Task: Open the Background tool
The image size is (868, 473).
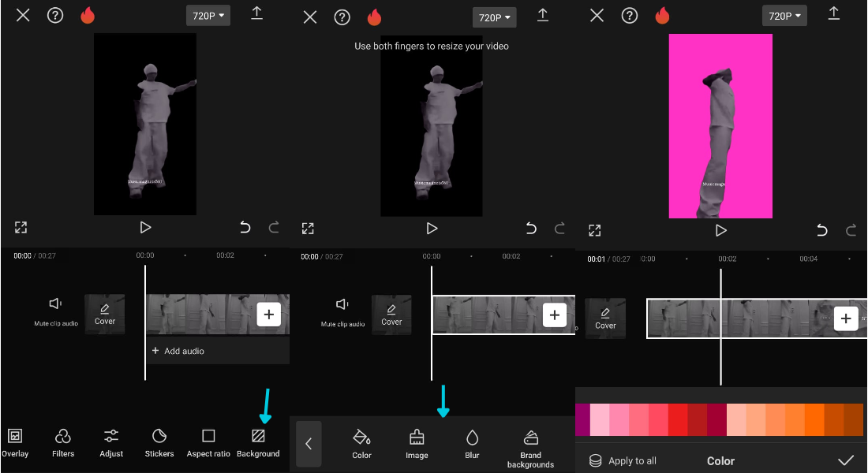Action: coord(258,443)
